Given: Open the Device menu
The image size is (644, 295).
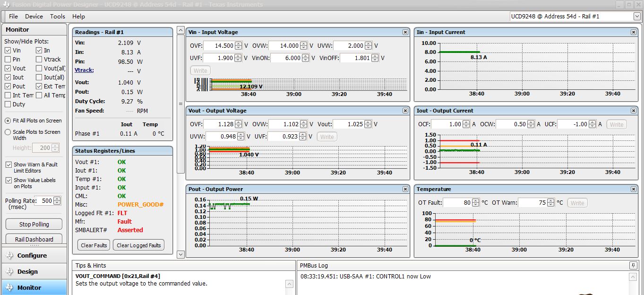Looking at the screenshot, I should click(x=34, y=16).
